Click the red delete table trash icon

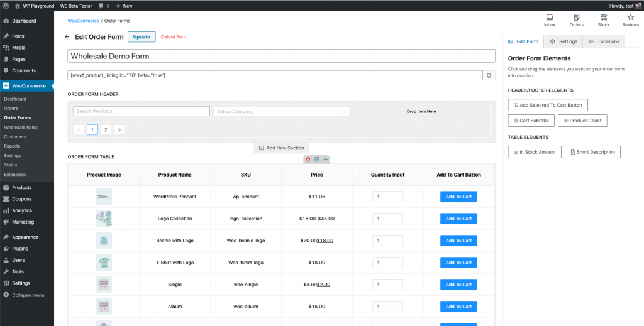pos(308,160)
